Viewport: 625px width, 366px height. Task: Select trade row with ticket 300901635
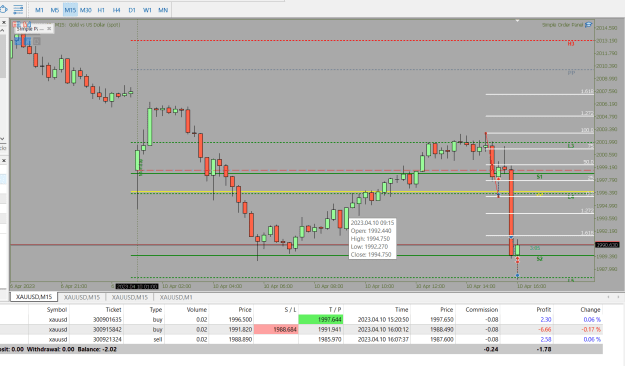point(301,319)
